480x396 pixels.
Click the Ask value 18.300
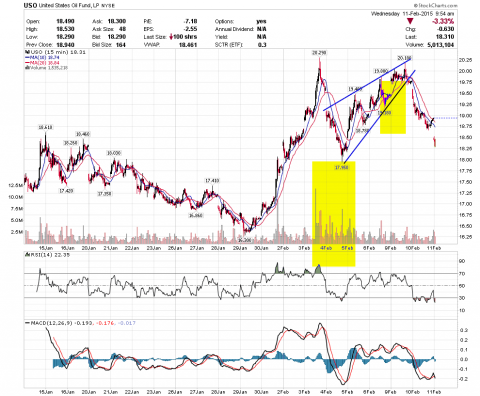(117, 21)
